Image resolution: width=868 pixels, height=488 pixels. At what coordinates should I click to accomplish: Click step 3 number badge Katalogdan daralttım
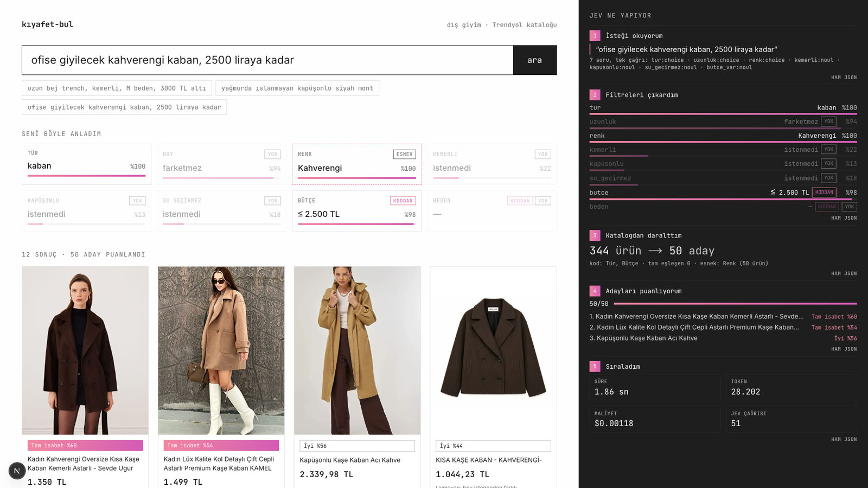(595, 235)
